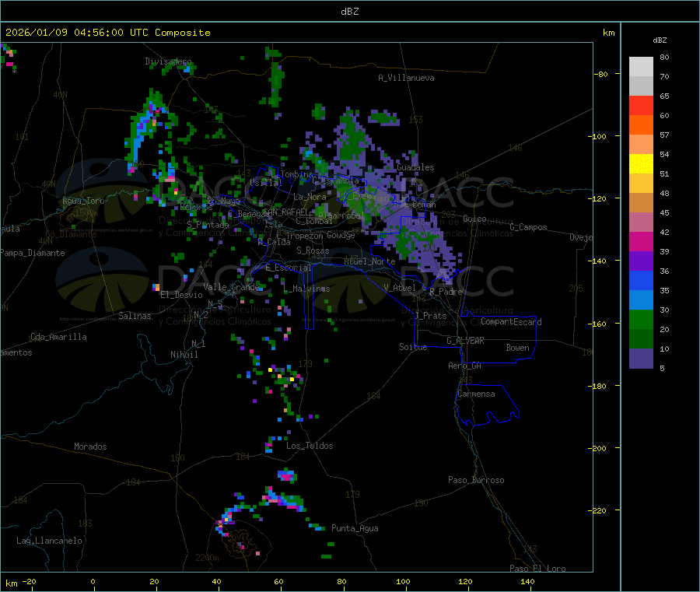Click the 'Goudge' place label

point(341,235)
